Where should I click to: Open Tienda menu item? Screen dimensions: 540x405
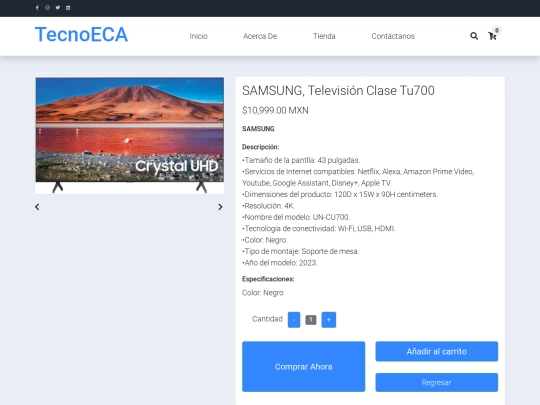[324, 36]
